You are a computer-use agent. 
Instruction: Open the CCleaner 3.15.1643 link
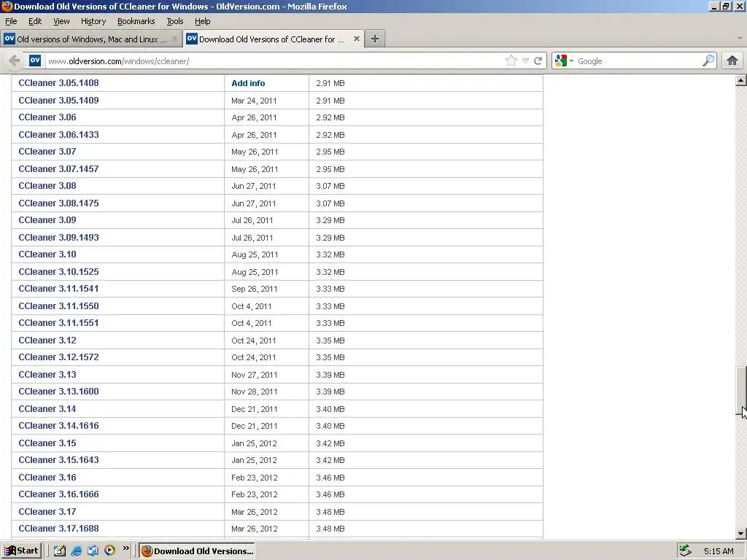[x=58, y=460]
